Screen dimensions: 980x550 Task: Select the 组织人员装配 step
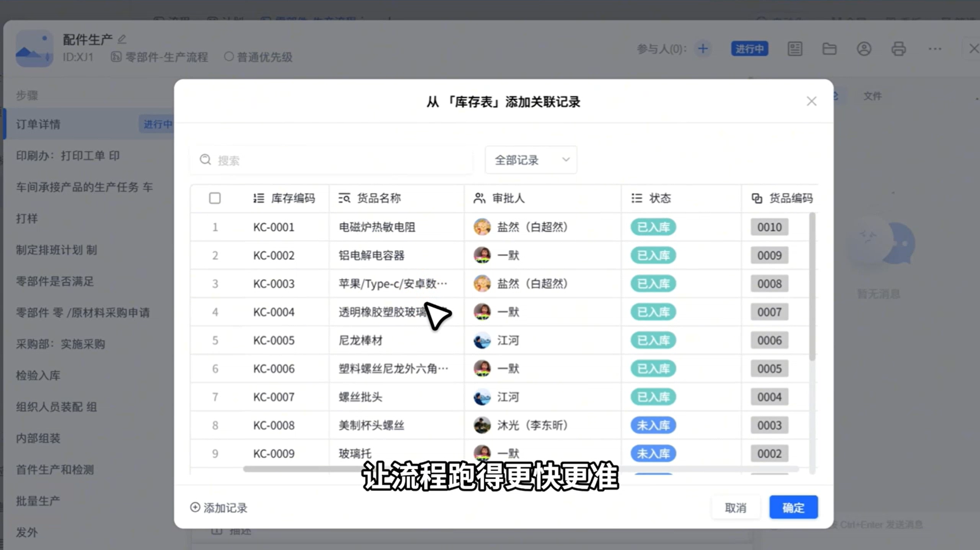click(56, 407)
